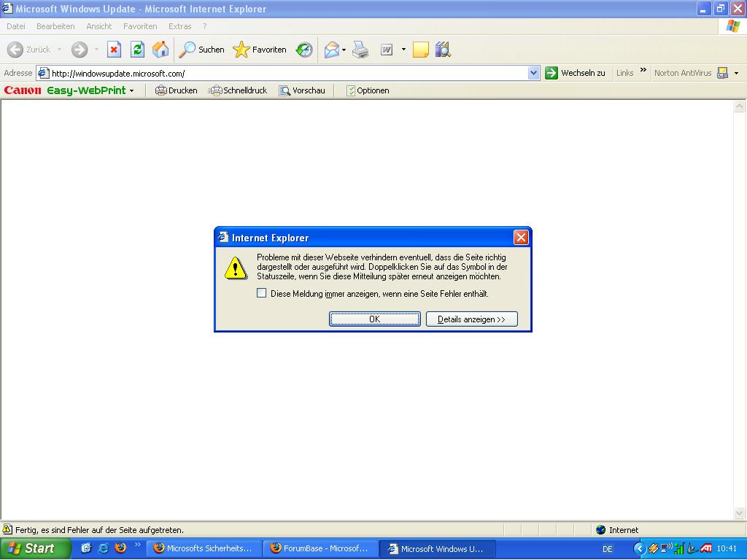Enable 'Diese Meldung immer anzeigen' checkbox
This screenshot has height=560, width=747.
262,293
